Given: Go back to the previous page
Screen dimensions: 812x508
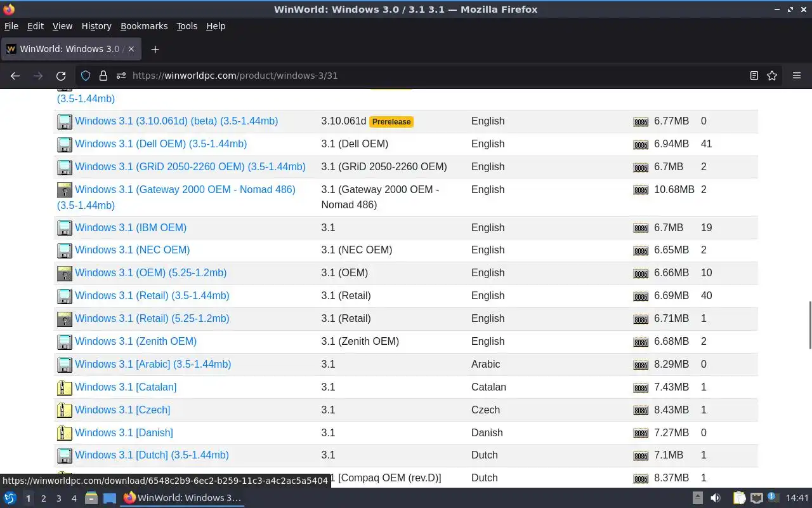Looking at the screenshot, I should [15, 76].
